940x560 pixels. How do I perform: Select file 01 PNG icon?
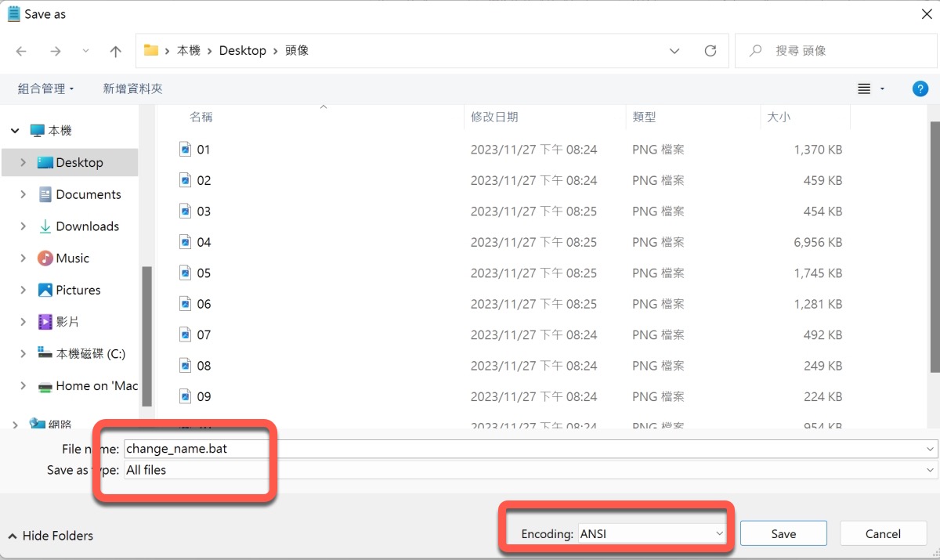click(186, 150)
